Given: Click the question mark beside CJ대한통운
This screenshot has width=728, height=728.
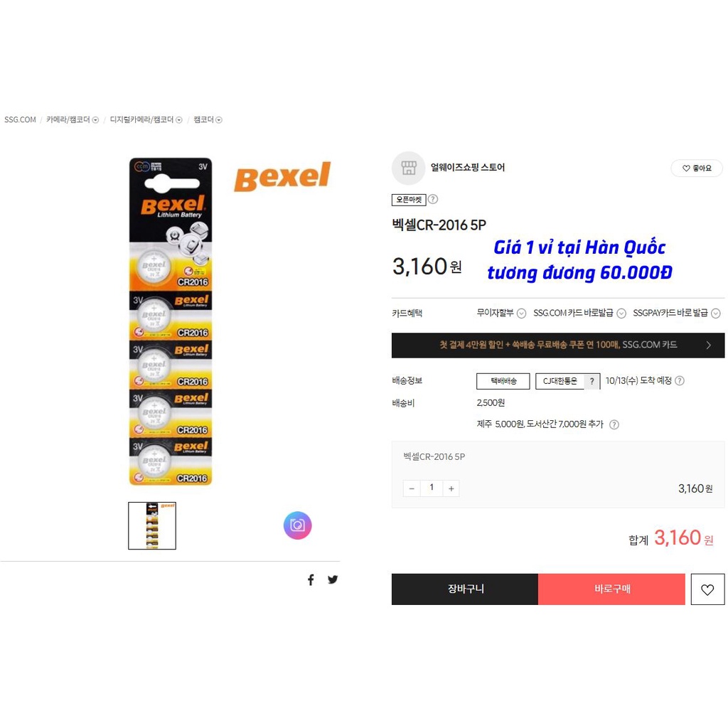Looking at the screenshot, I should (591, 381).
